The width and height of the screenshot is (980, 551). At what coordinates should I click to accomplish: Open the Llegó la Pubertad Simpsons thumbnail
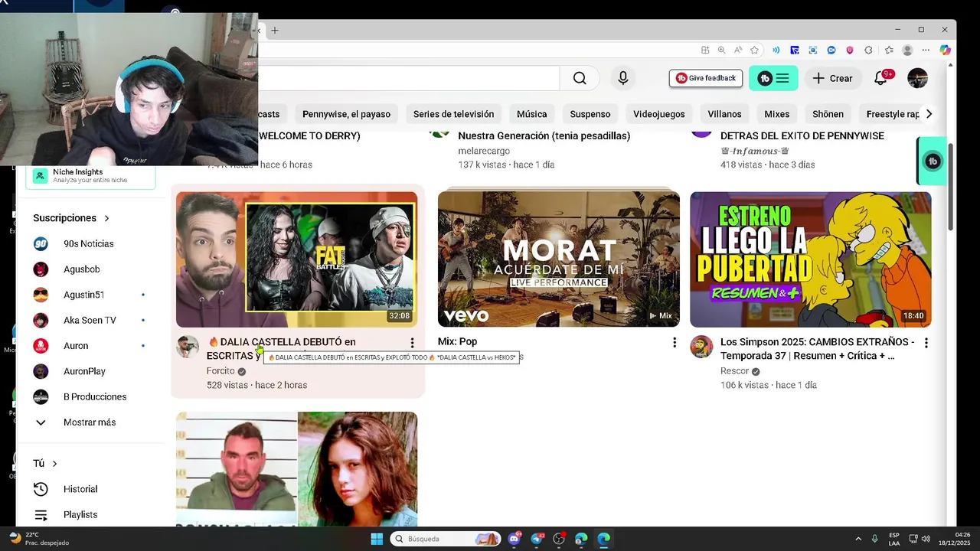(x=811, y=259)
